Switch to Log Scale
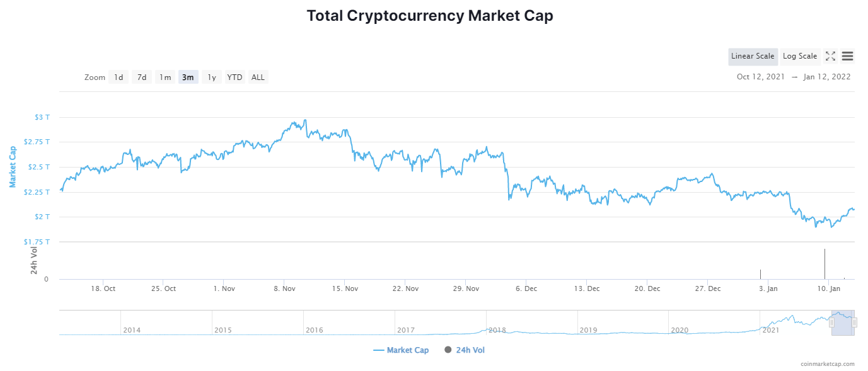Image resolution: width=868 pixels, height=371 pixels. point(800,56)
